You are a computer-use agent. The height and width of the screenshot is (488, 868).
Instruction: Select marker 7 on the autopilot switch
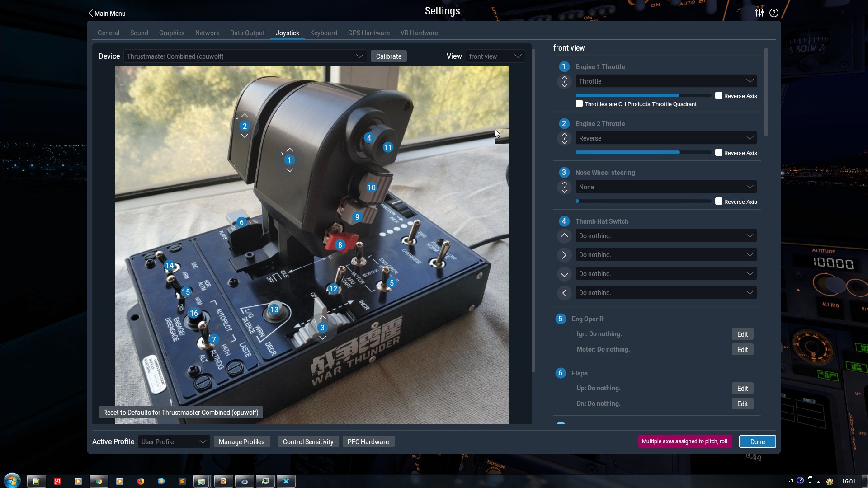point(214,339)
